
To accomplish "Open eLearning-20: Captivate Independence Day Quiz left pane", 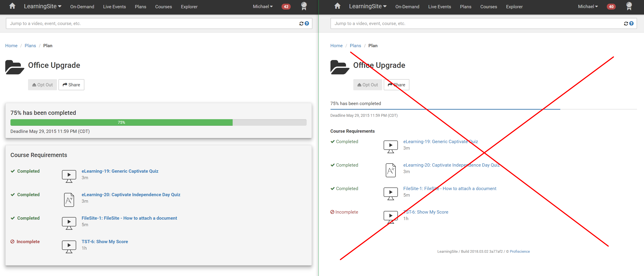I will tap(131, 194).
